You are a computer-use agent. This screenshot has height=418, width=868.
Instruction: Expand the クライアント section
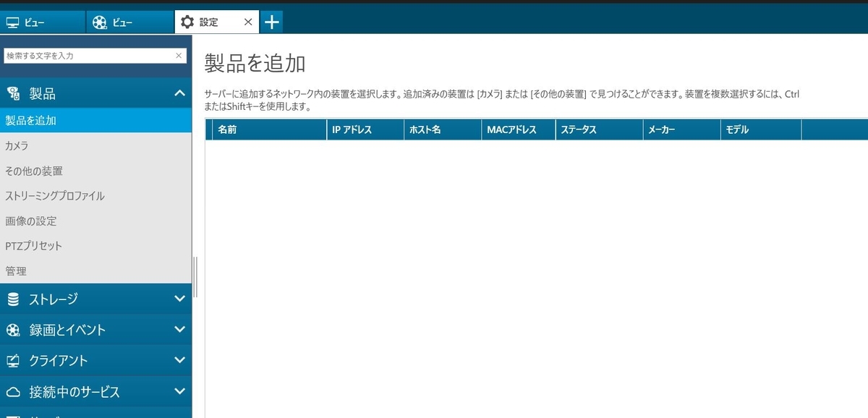(180, 360)
